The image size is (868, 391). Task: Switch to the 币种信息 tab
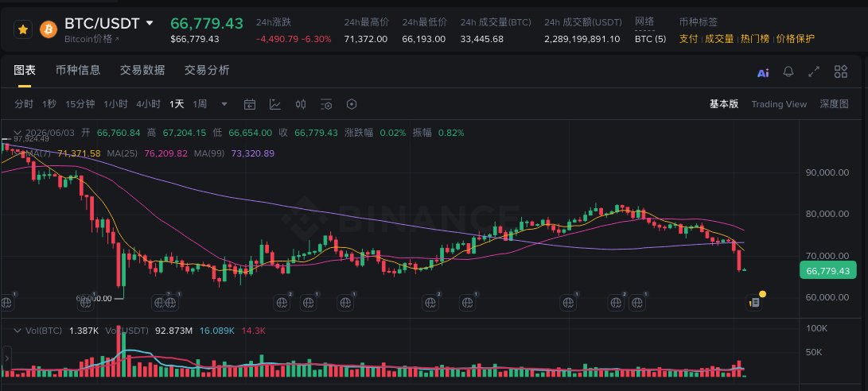click(x=78, y=70)
